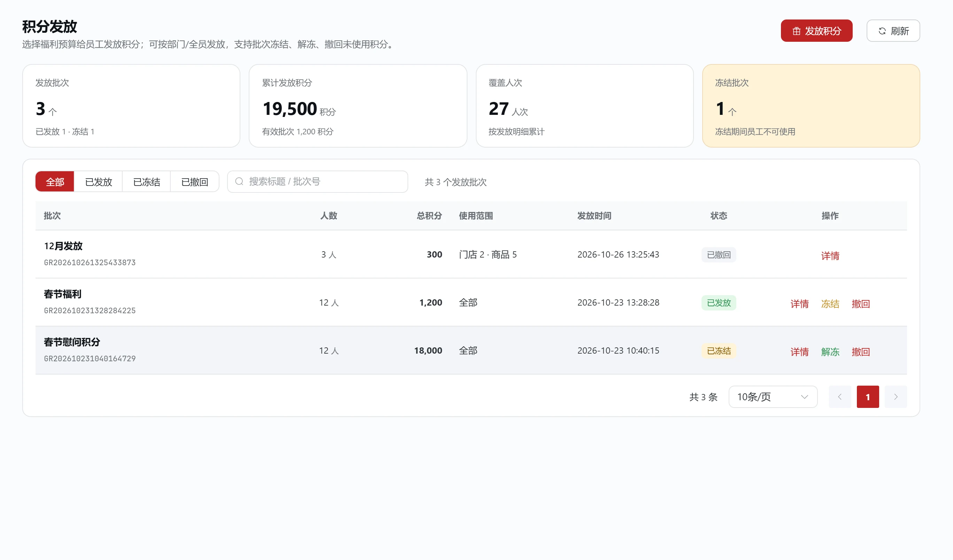This screenshot has height=560, width=953.
Task: Click the 共 3 条 pagination total
Action: pos(703,397)
